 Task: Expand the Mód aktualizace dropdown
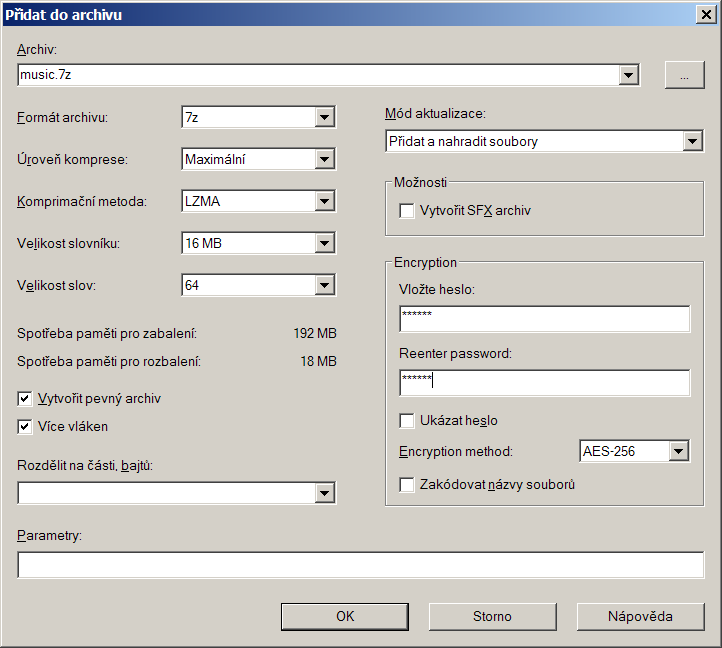693,141
